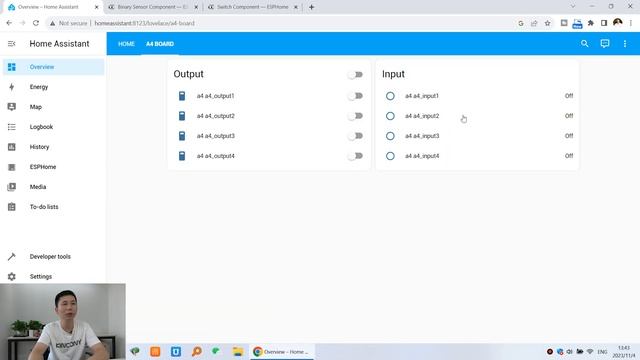Open the Settings gear icon
Viewport: 640px width, 360px height.
click(x=11, y=277)
